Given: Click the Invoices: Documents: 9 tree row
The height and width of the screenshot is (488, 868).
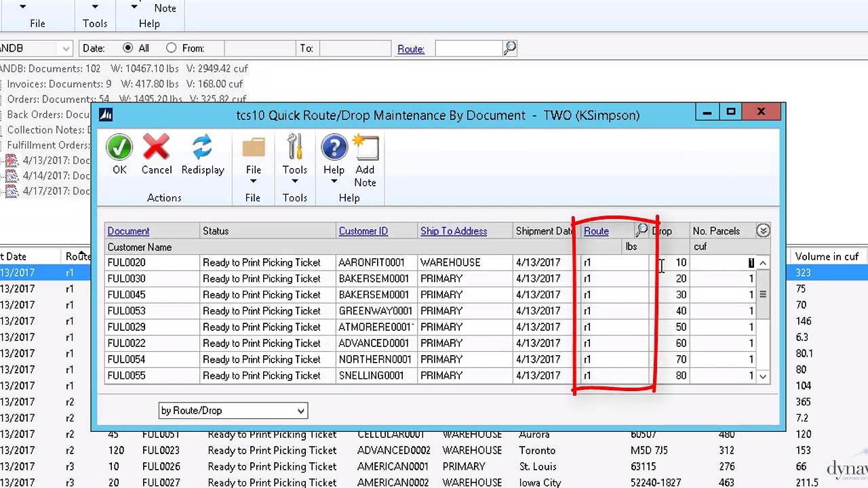Looking at the screenshot, I should (125, 84).
